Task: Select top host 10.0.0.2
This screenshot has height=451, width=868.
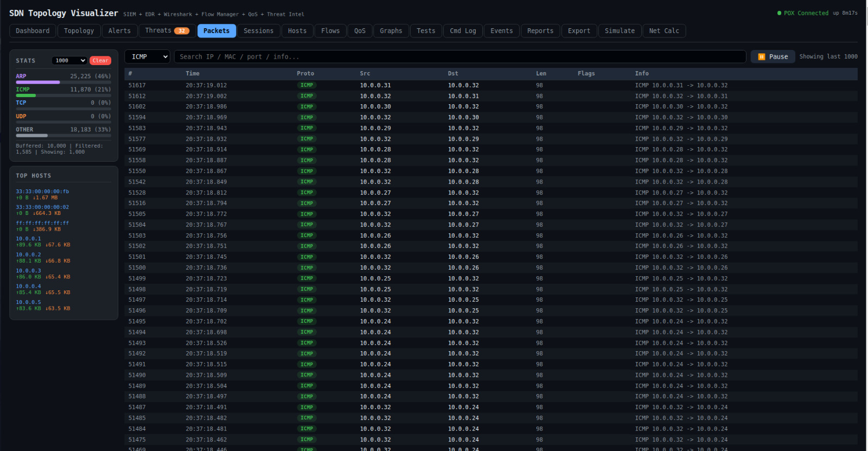Action: (28, 255)
